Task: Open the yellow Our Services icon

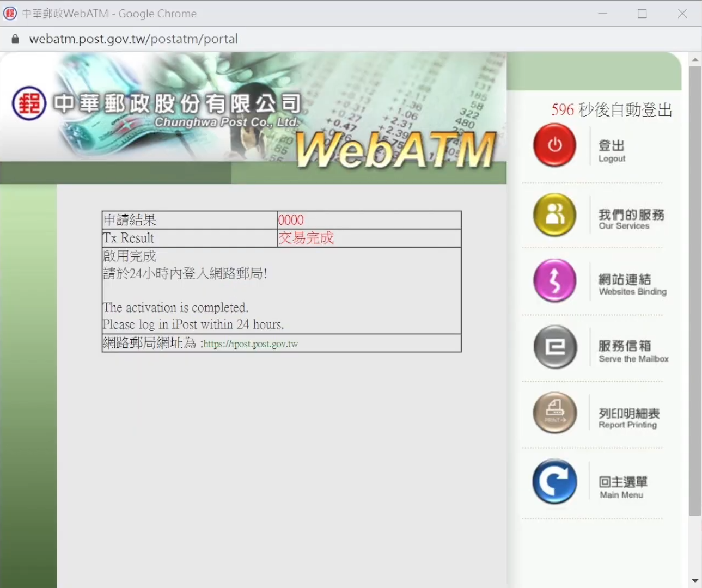Action: 554,215
